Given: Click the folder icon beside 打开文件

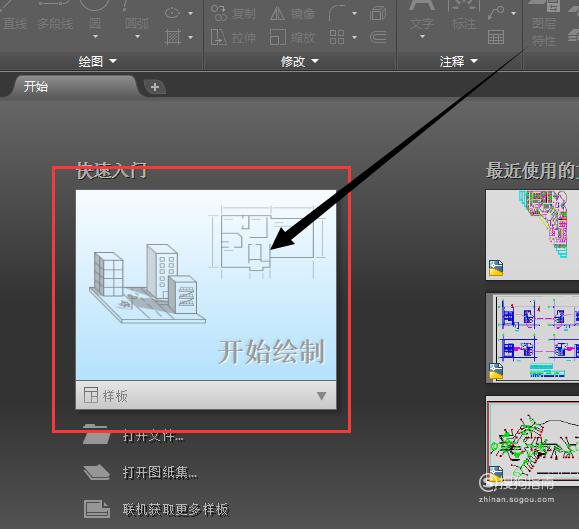Looking at the screenshot, I should click(x=96, y=434).
